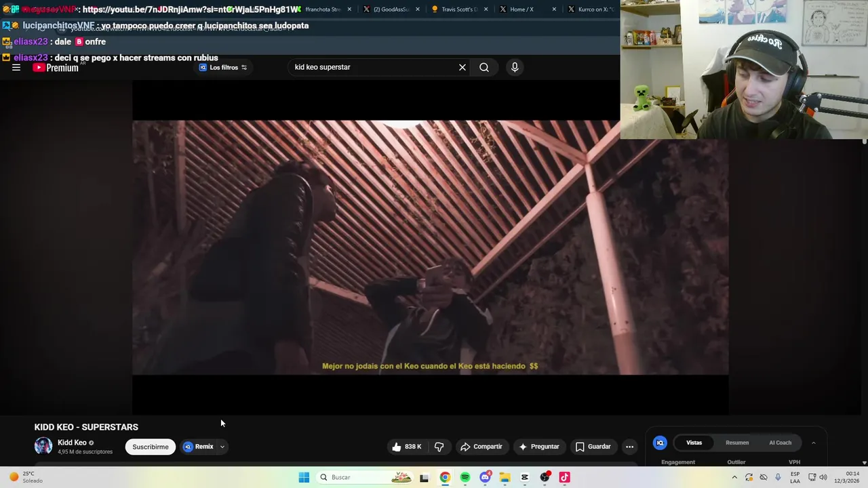Close the GoodAssSub browser tab
Screen dimensions: 868x488
click(x=418, y=9)
